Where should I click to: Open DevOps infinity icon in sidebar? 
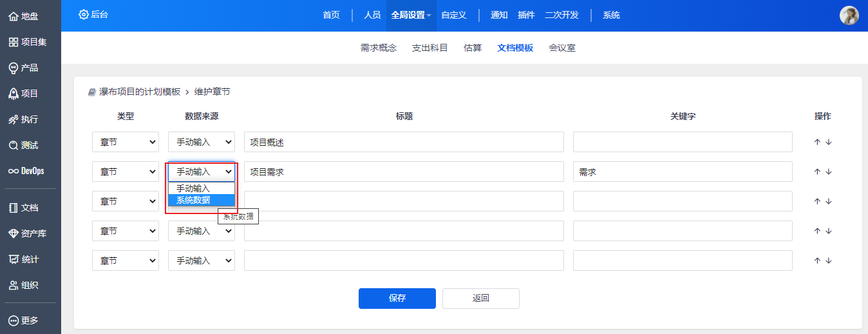point(13,171)
